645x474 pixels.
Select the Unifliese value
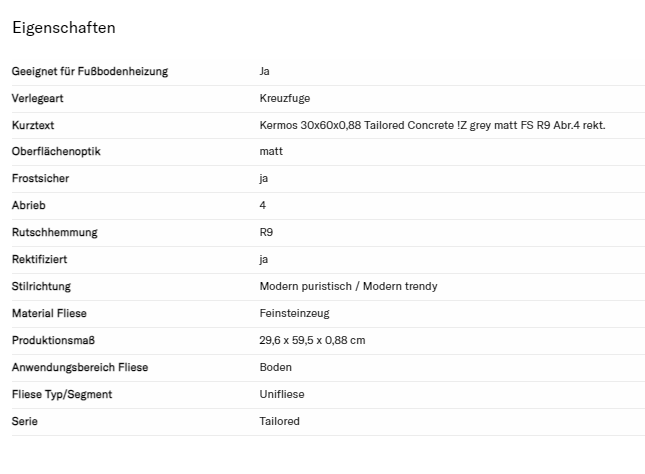point(282,395)
